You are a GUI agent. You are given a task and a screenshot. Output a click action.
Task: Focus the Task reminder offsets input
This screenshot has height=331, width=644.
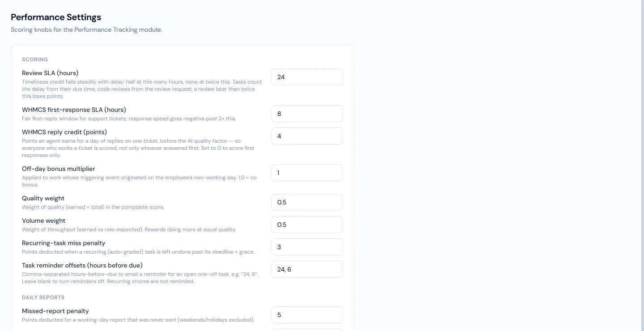tap(307, 269)
